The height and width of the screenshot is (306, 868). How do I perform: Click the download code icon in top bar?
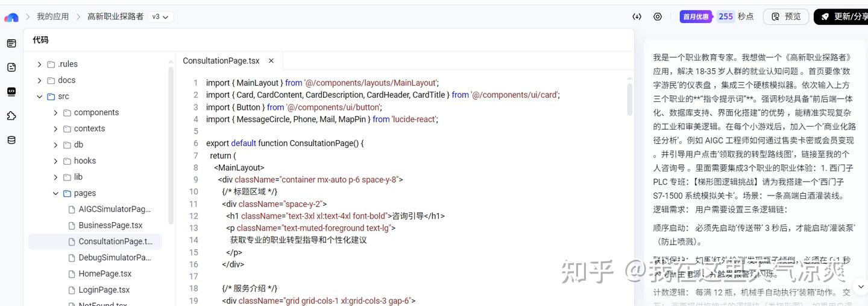click(x=637, y=17)
